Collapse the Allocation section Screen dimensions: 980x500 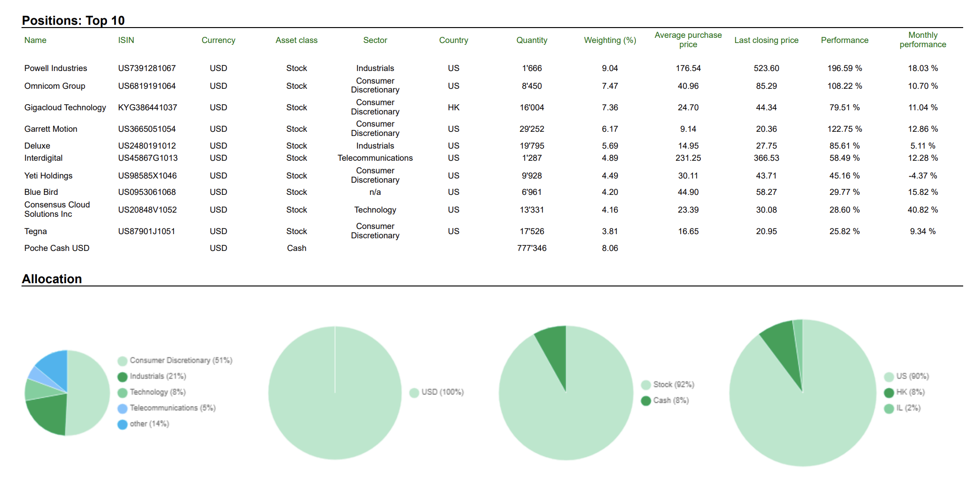point(51,279)
